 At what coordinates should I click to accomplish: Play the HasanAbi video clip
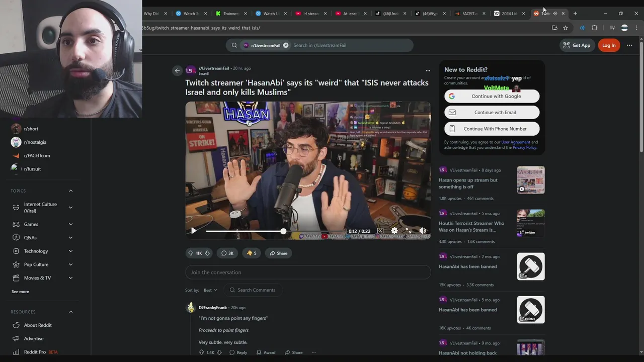(194, 231)
